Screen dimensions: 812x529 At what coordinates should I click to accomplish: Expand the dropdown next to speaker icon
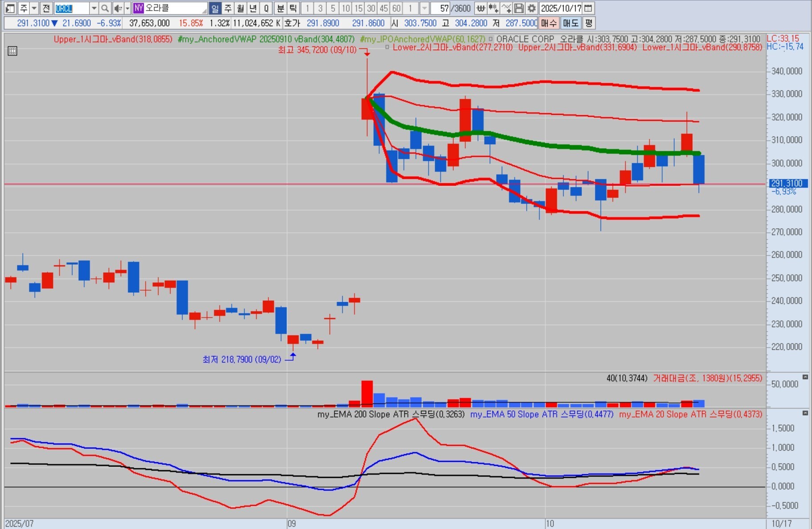pyautogui.click(x=127, y=8)
